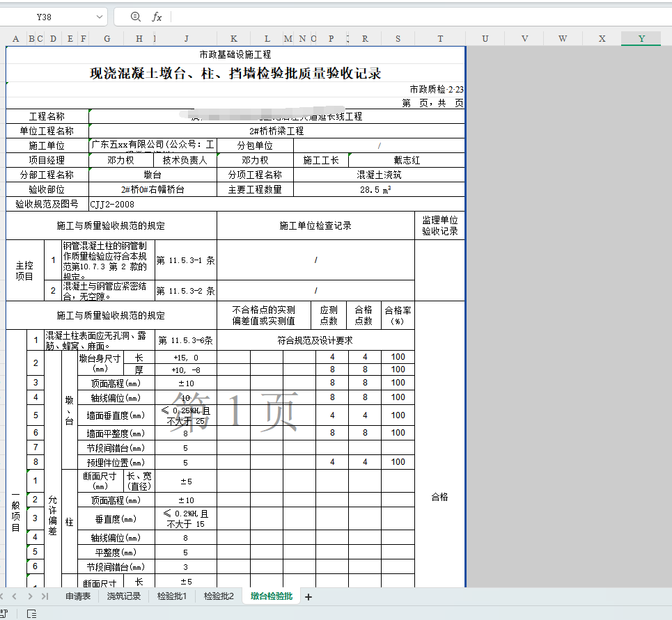Click the status bar layout icon at right
The width and height of the screenshot is (672, 620).
(31, 614)
